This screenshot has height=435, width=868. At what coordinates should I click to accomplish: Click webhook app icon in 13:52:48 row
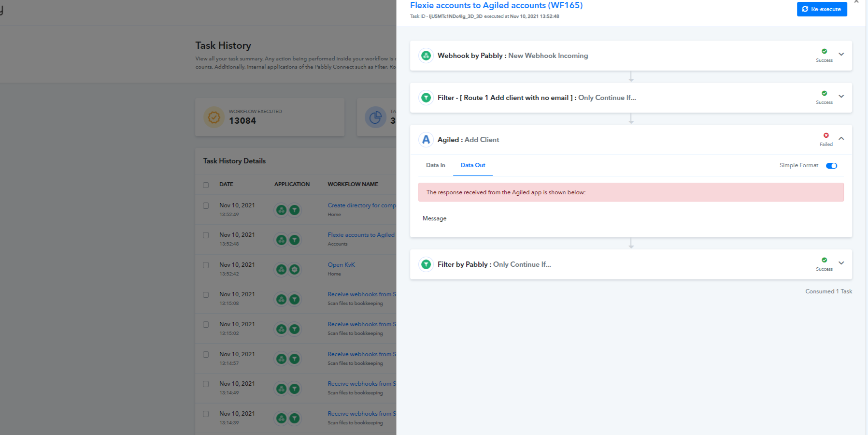point(282,240)
